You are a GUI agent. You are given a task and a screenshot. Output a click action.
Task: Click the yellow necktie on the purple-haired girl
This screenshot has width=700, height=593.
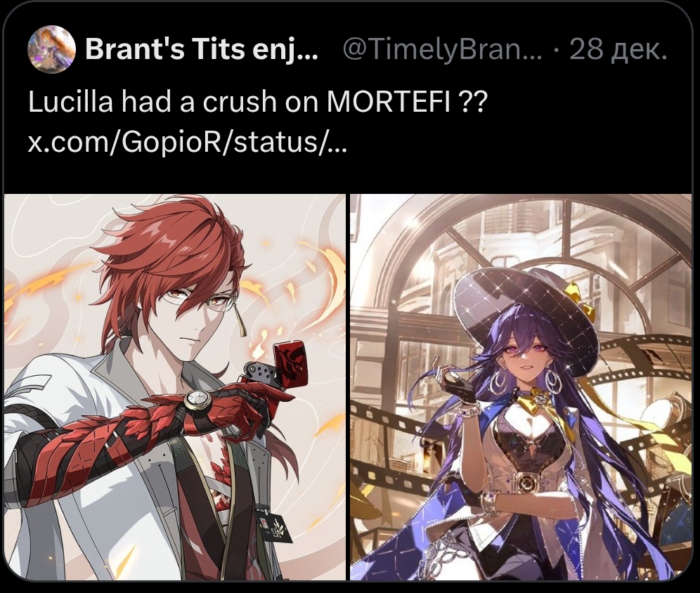[536, 398]
